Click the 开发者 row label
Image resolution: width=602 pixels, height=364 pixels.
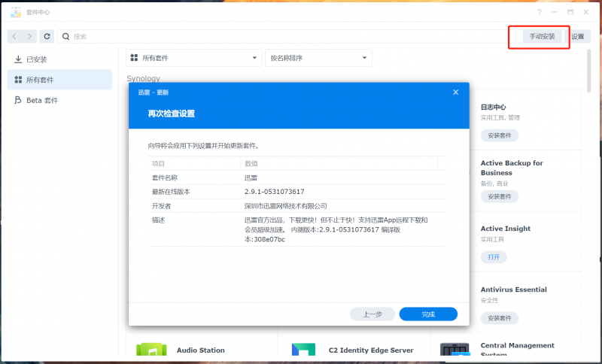tap(161, 206)
